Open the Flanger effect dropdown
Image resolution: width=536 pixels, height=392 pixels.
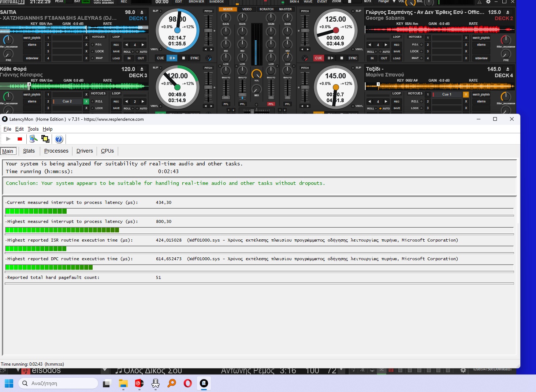394,2
